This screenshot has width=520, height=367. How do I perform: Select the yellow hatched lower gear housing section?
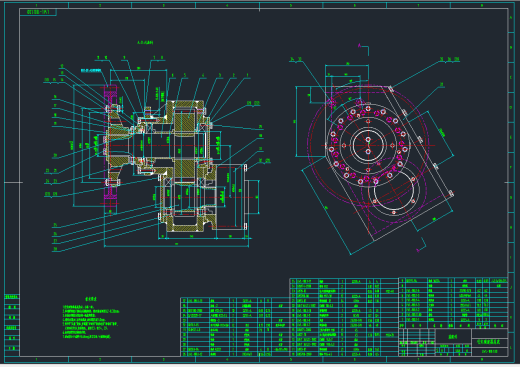(x=187, y=223)
